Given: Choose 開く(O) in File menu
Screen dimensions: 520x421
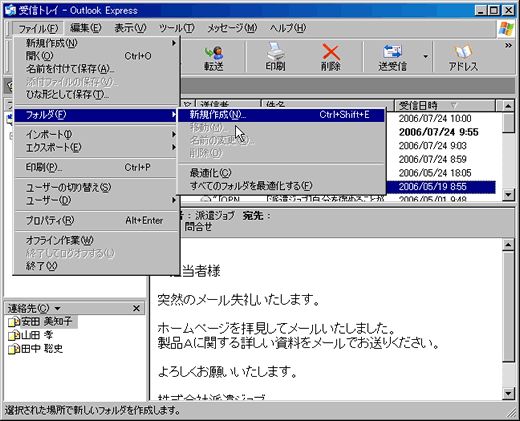Looking at the screenshot, I should click(96, 56).
